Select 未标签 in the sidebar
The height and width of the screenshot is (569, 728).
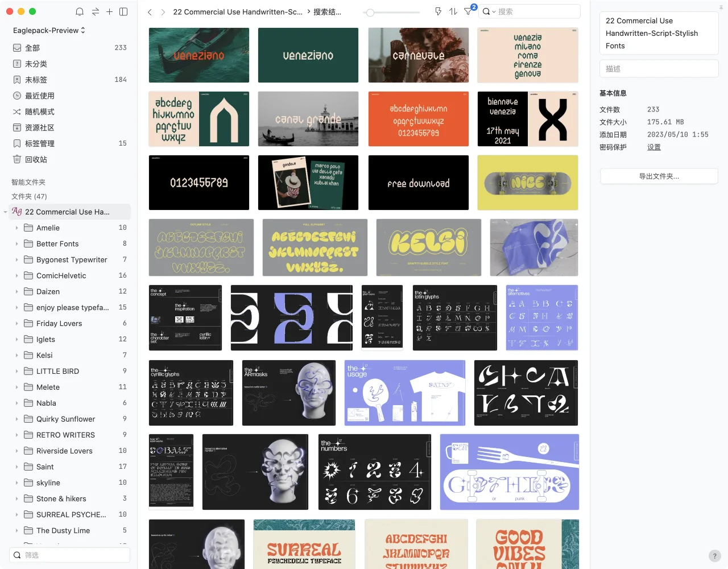point(36,80)
